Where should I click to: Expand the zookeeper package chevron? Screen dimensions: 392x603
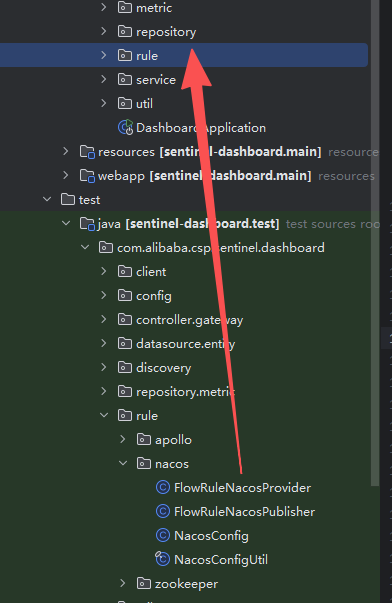click(x=123, y=583)
